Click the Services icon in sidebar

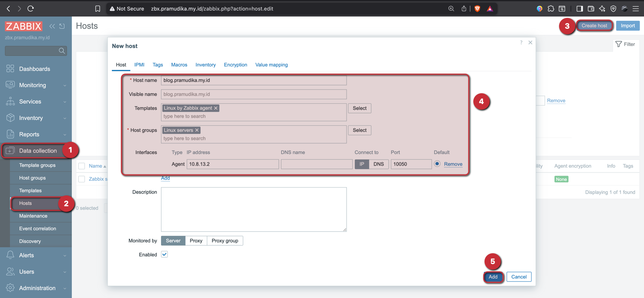[10, 101]
